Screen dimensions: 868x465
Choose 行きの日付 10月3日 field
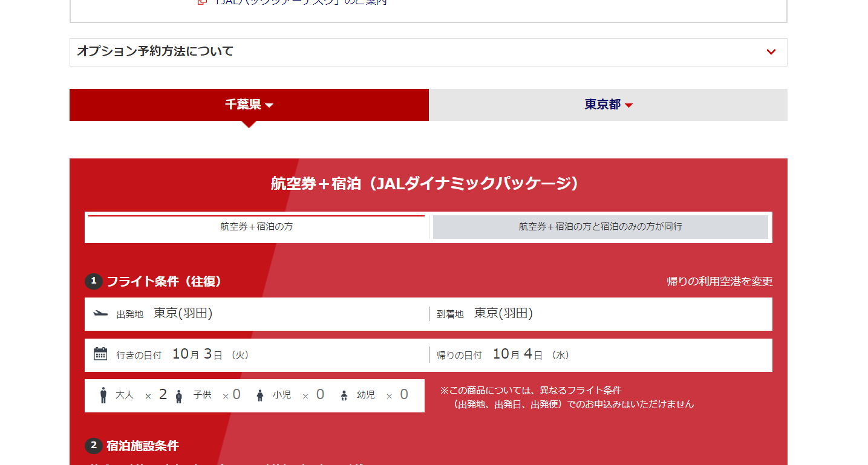(x=256, y=355)
